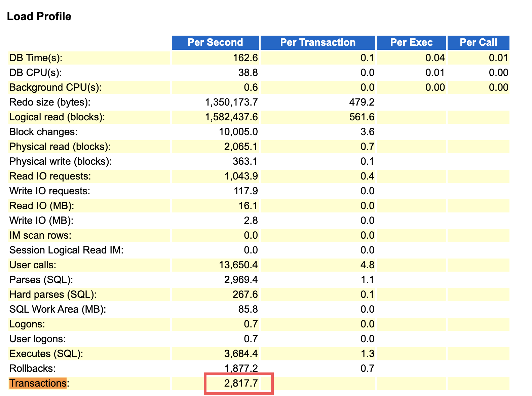Click the Per Call column header
The width and height of the screenshot is (532, 396).
[x=478, y=42]
